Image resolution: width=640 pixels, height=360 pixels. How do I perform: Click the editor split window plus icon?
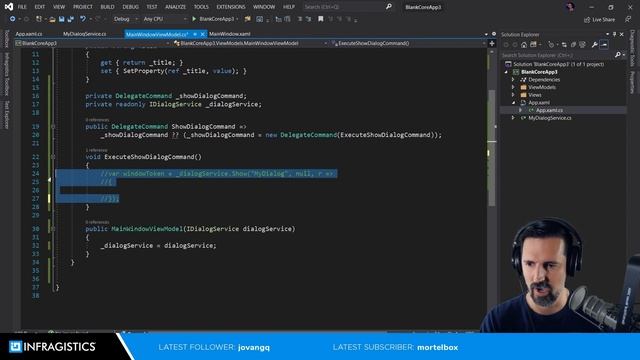click(x=492, y=43)
